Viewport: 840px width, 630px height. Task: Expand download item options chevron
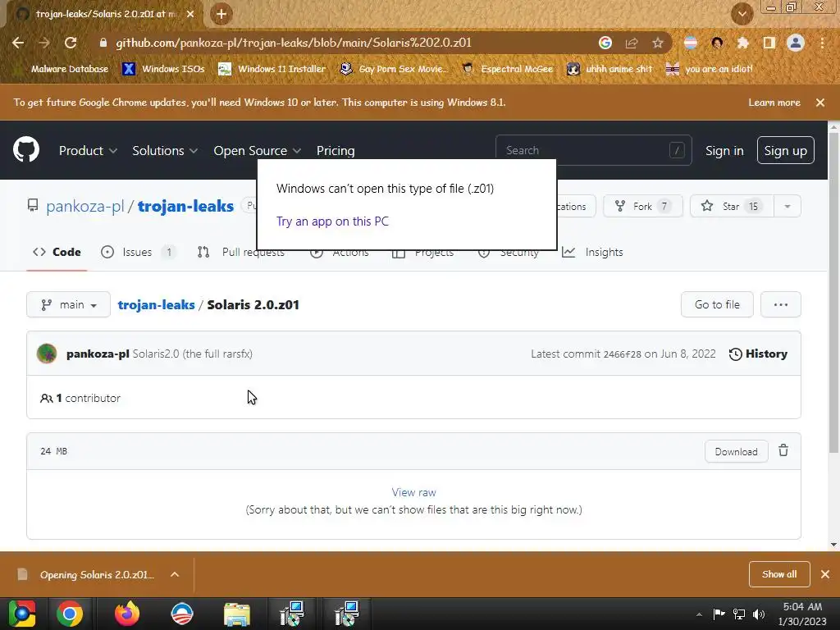click(x=175, y=574)
